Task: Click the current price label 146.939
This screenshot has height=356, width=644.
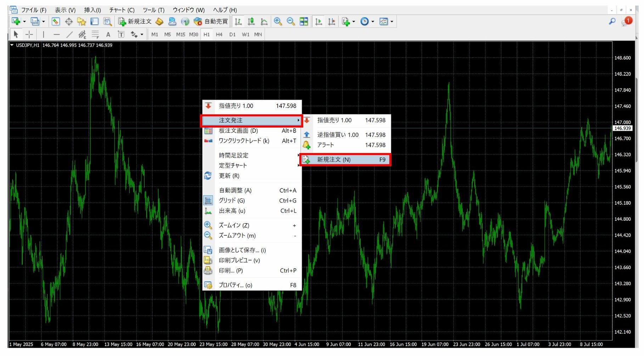Action: click(x=622, y=128)
